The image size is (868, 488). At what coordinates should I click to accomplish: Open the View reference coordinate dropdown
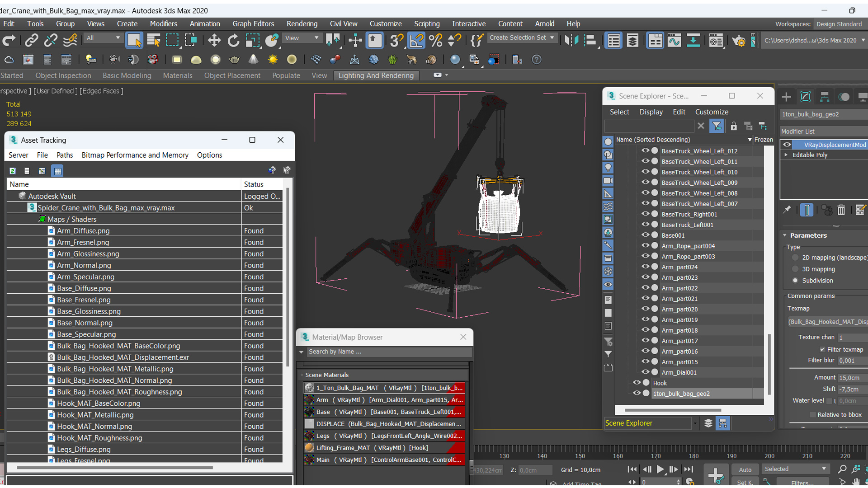click(x=302, y=38)
